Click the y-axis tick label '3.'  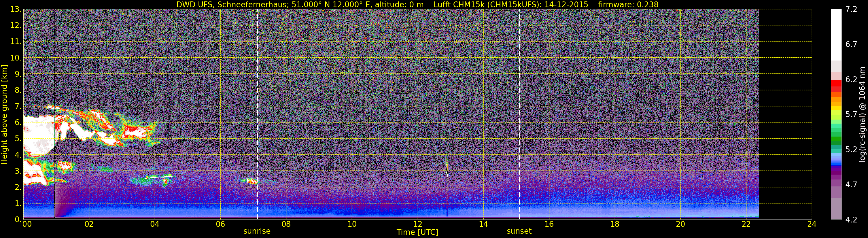pyautogui.click(x=18, y=171)
